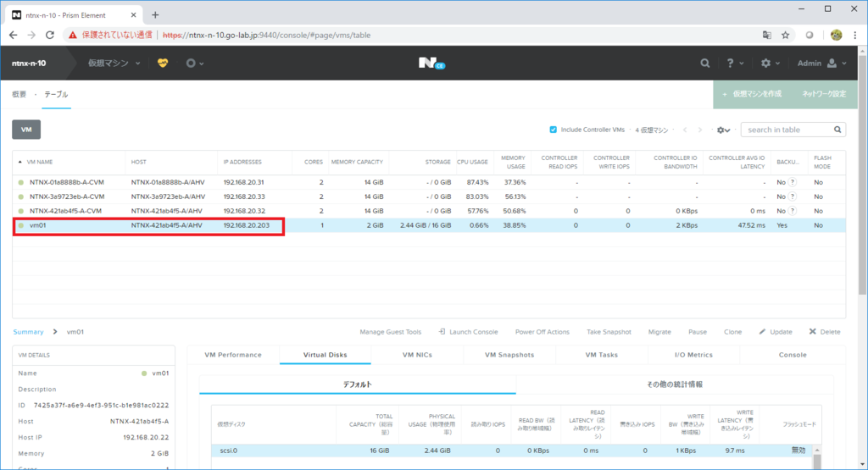Screen dimensions: 868x470
Task: Sort by VM NAME column
Action: click(40, 162)
